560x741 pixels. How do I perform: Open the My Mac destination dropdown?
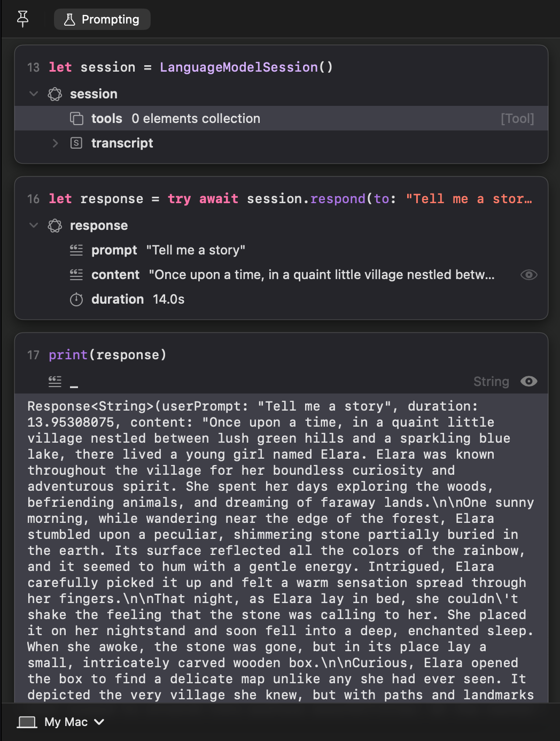[x=61, y=722]
